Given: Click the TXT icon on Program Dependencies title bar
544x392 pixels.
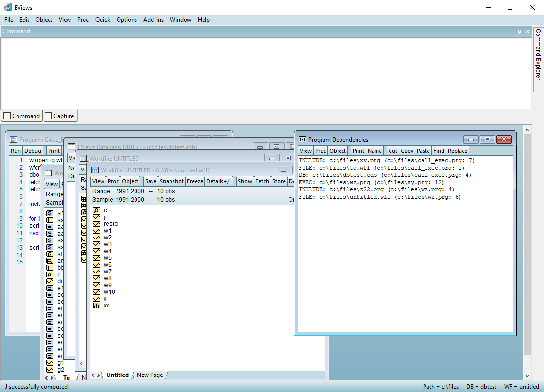Looking at the screenshot, I should pos(302,139).
